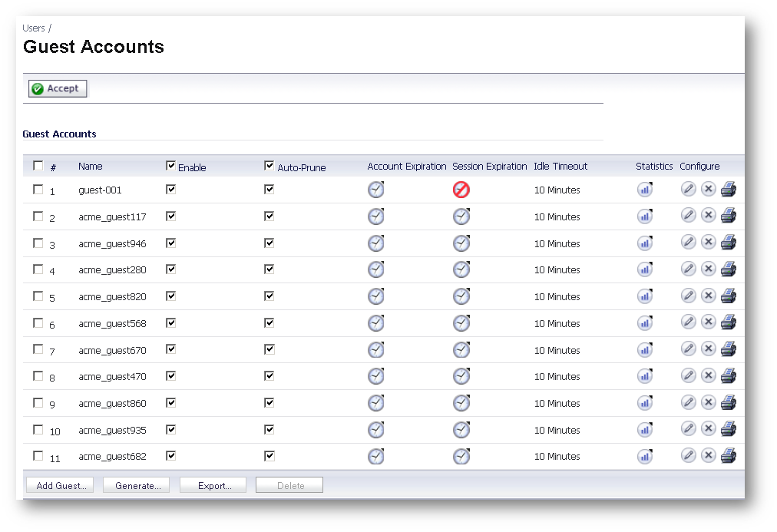Click the Users breadcrumb link

coord(34,28)
